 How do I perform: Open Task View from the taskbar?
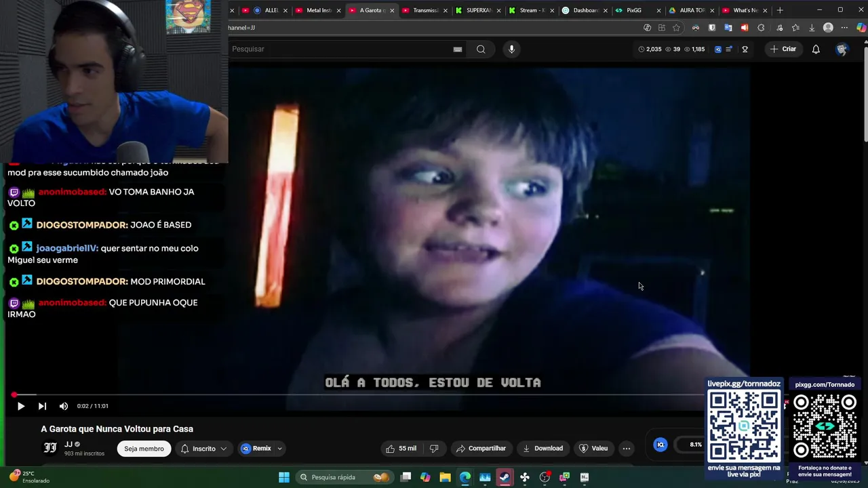click(x=406, y=477)
